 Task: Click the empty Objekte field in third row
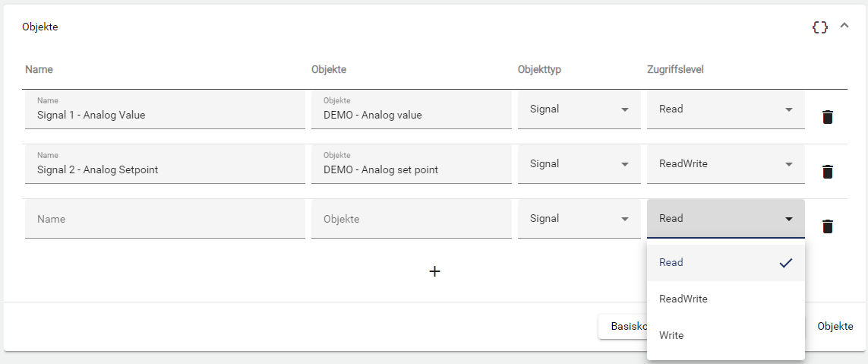pos(411,219)
